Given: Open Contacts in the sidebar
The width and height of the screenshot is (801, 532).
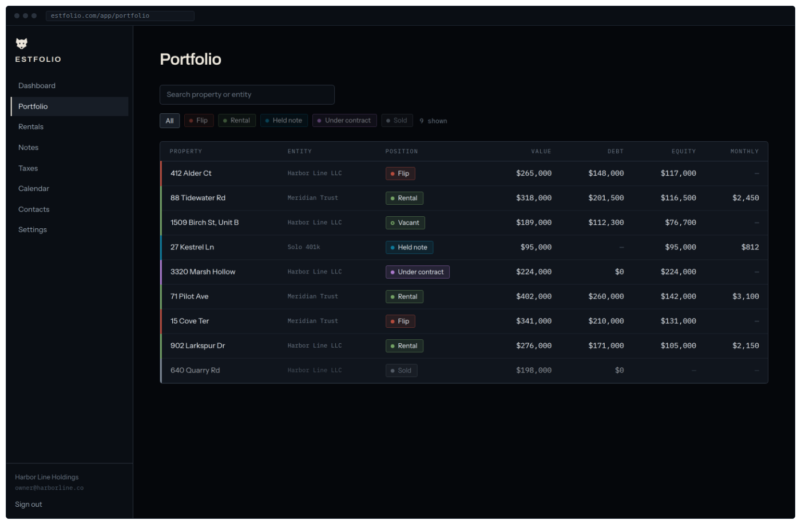Looking at the screenshot, I should pos(34,209).
